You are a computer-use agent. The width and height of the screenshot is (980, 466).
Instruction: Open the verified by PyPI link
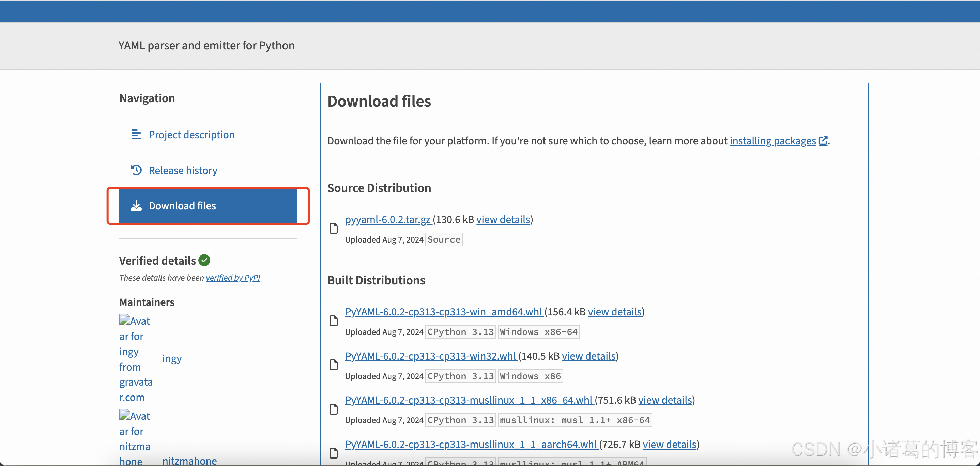(x=233, y=278)
